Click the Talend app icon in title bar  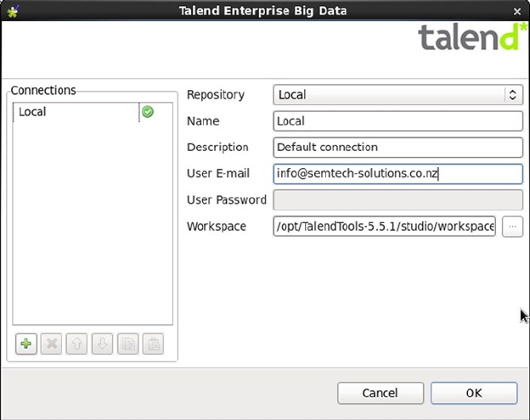coord(12,10)
